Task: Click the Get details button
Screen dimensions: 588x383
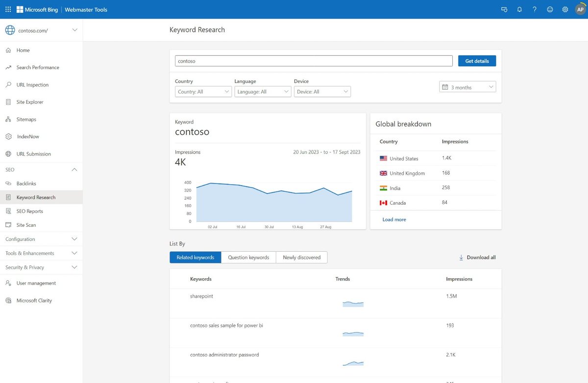Action: point(477,60)
